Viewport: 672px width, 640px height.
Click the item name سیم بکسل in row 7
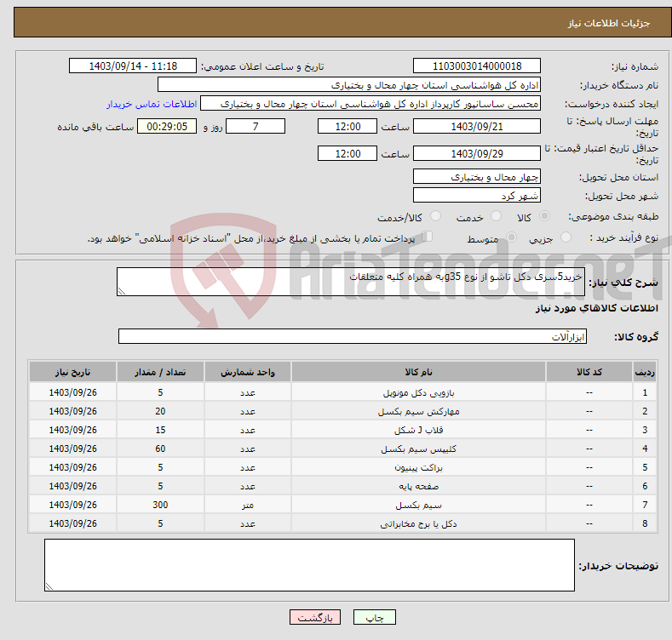click(x=418, y=505)
